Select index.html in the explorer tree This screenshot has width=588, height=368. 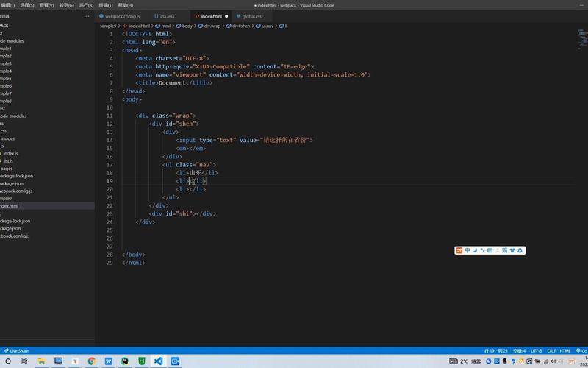(x=47, y=206)
